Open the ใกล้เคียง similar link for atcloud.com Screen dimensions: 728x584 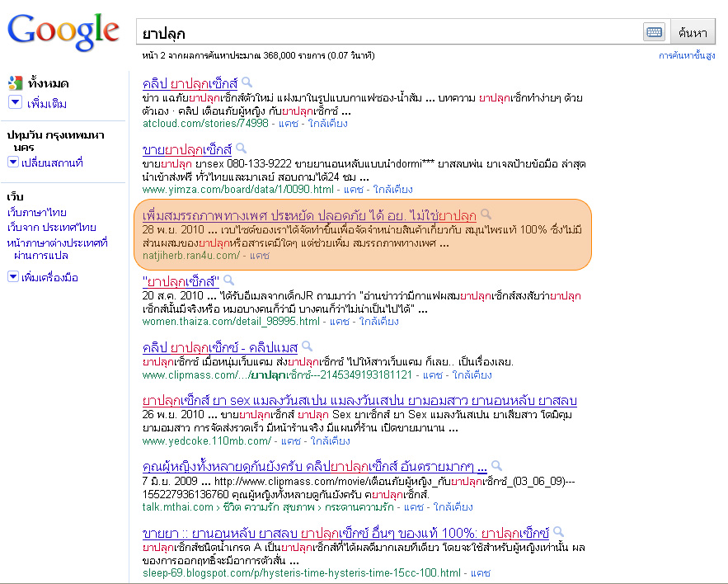tap(328, 123)
